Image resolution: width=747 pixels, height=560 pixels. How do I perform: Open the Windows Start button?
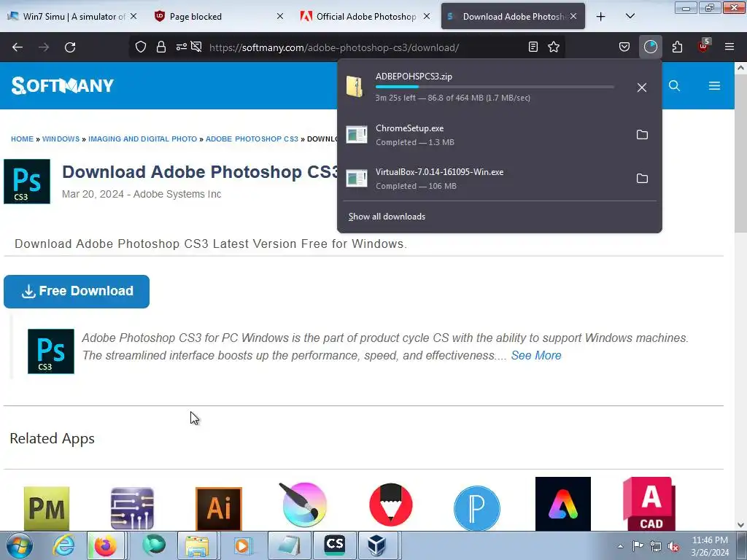click(20, 545)
